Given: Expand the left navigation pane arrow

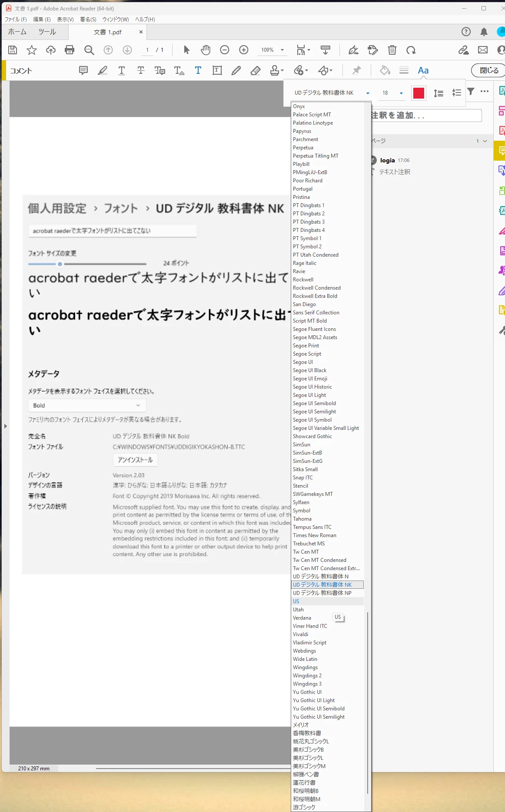Looking at the screenshot, I should pyautogui.click(x=5, y=426).
